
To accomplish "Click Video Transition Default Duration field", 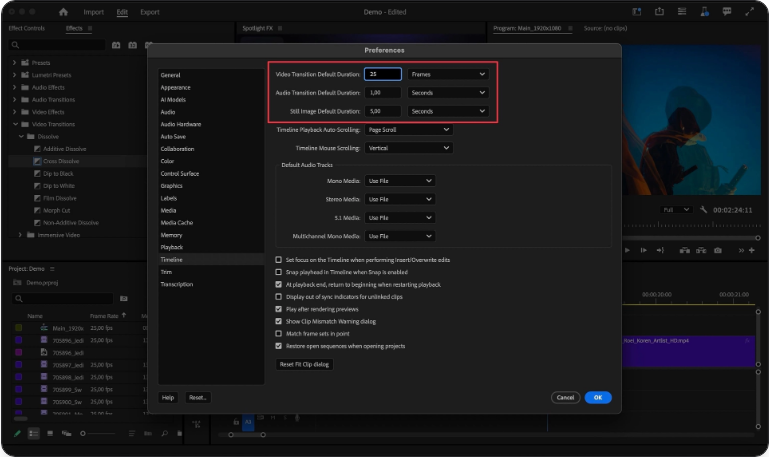I will tap(384, 74).
